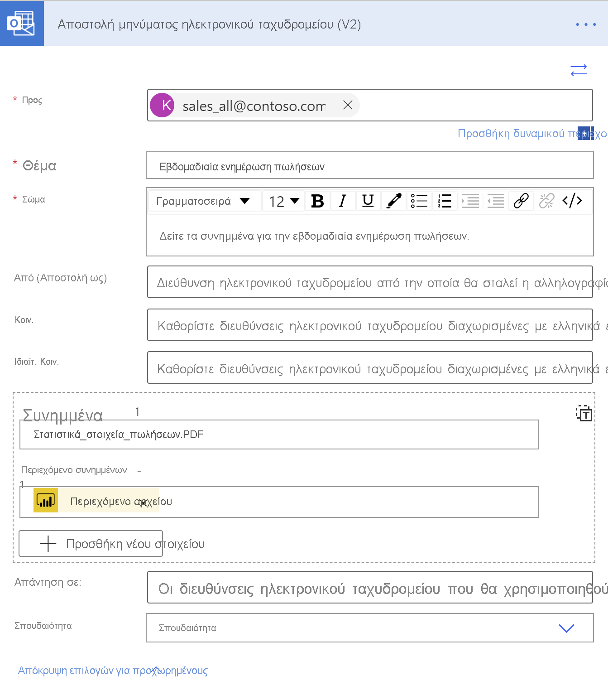The width and height of the screenshot is (608, 700).
Task: Click the insert hyperlink icon
Action: 521,201
